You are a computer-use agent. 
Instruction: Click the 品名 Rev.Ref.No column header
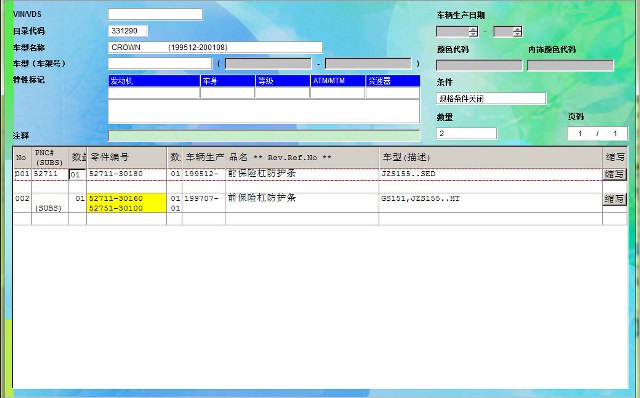[x=302, y=157]
